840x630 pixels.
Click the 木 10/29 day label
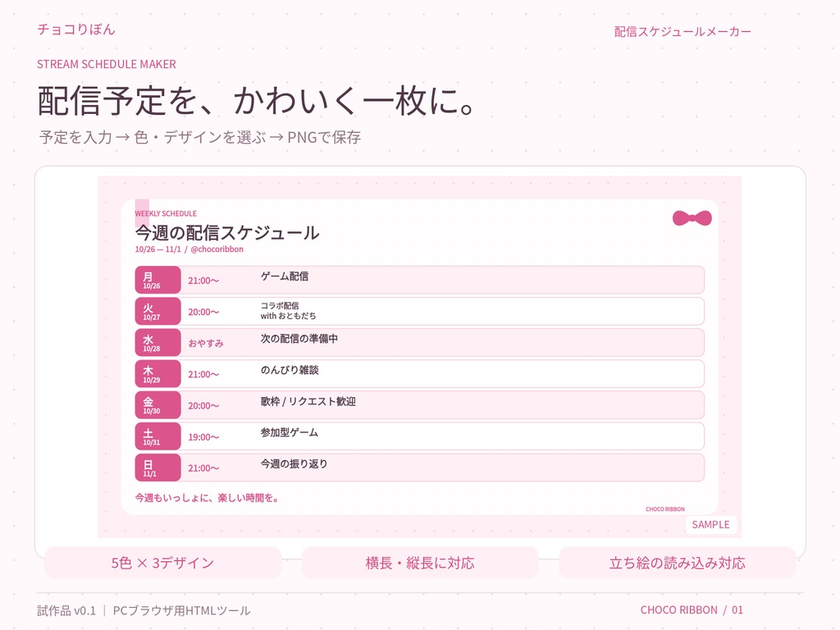click(x=157, y=374)
